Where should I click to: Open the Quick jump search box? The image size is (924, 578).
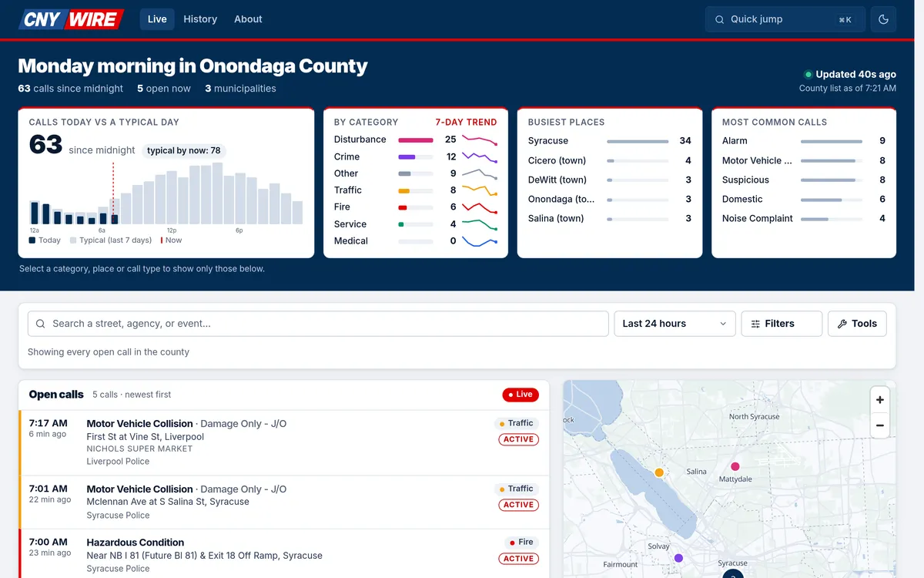[x=785, y=19]
